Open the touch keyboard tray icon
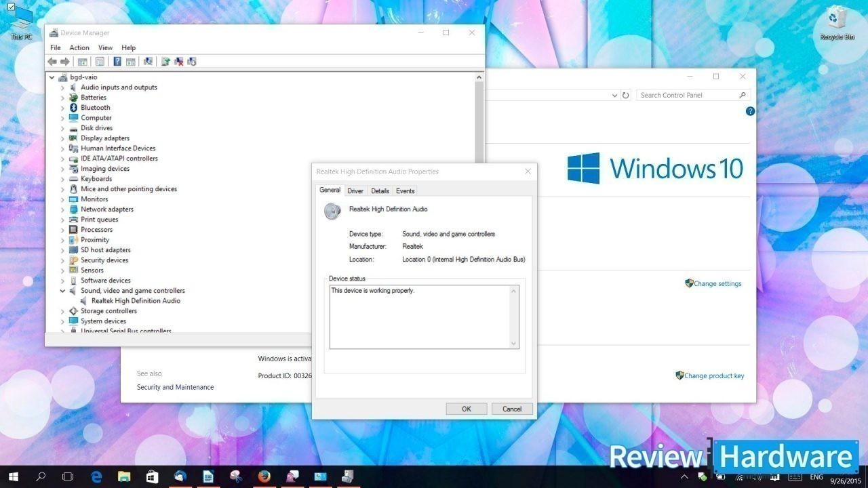Viewport: 868px width, 488px height. pyautogui.click(x=795, y=477)
